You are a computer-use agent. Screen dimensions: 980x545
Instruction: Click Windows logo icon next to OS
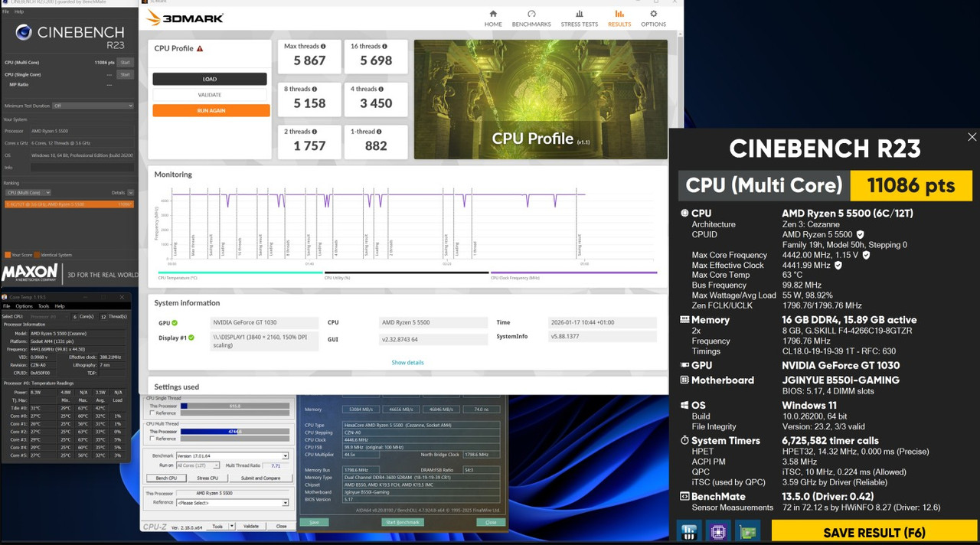pos(684,406)
